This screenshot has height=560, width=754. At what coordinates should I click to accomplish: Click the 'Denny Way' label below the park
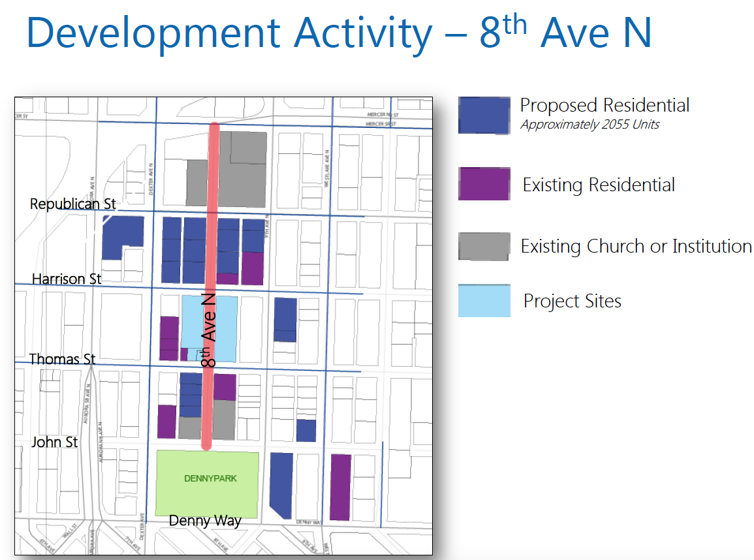(x=205, y=520)
